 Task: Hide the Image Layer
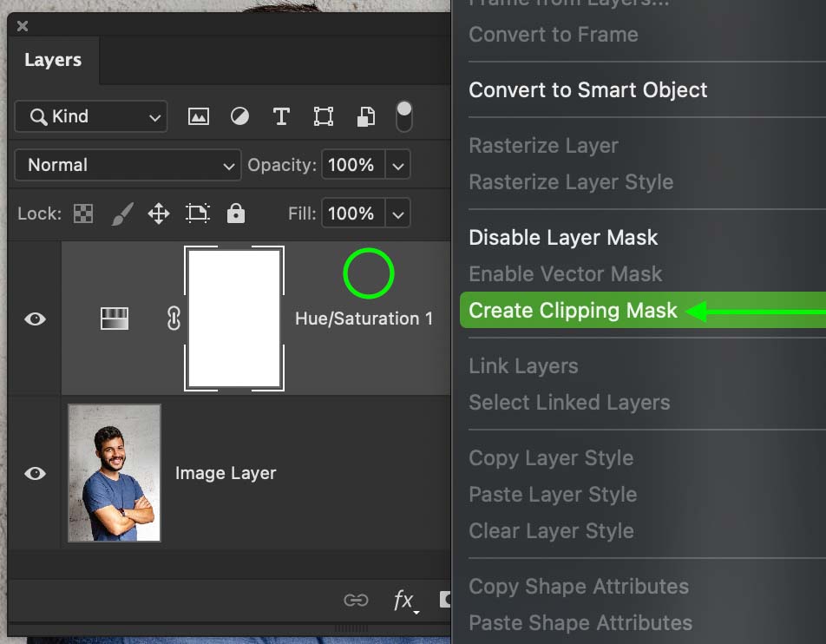pos(35,473)
